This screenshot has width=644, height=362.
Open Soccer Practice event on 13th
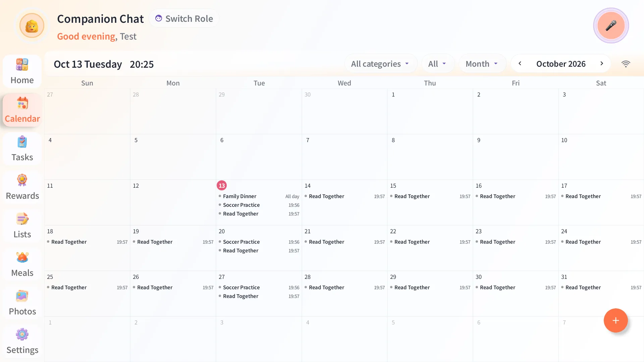point(259,205)
